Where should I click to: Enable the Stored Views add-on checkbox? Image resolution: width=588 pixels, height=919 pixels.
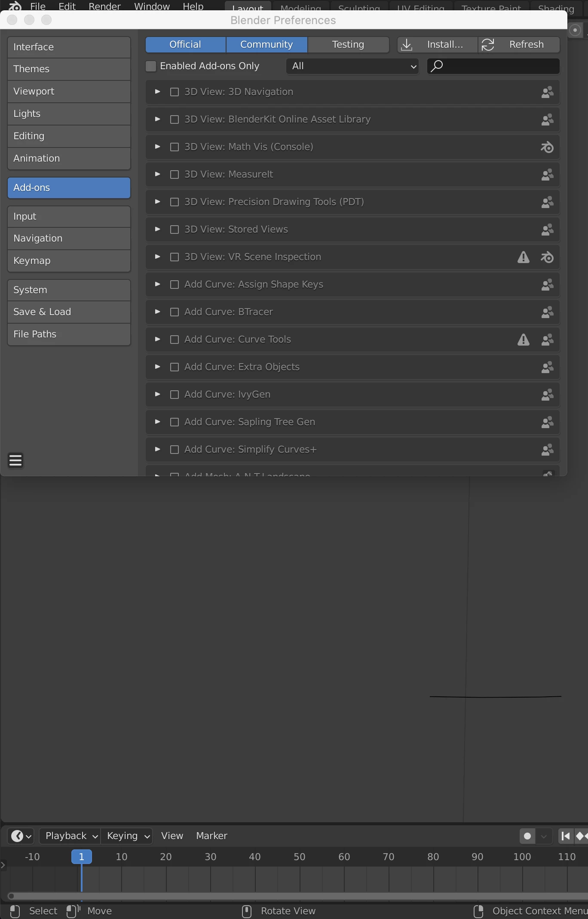175,230
